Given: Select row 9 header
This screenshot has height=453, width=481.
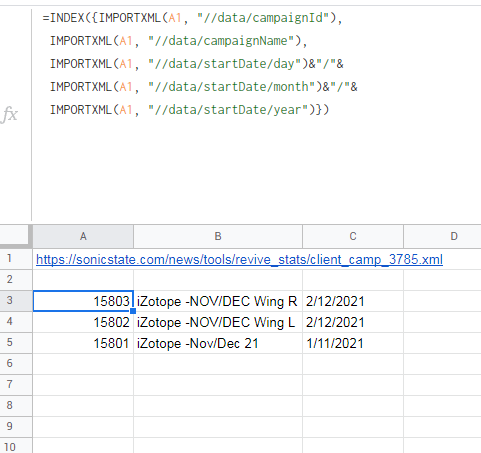Looking at the screenshot, I should (16, 427).
